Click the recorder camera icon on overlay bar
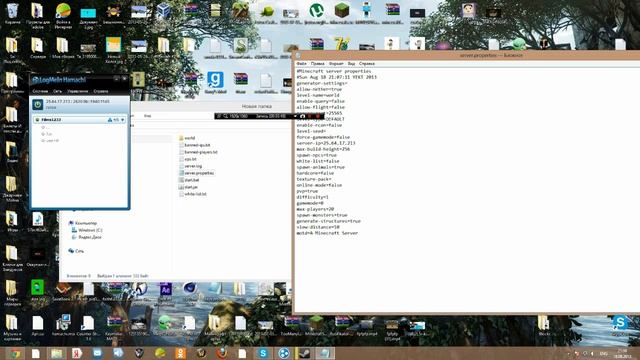The height and width of the screenshot is (360, 640). click(x=302, y=116)
